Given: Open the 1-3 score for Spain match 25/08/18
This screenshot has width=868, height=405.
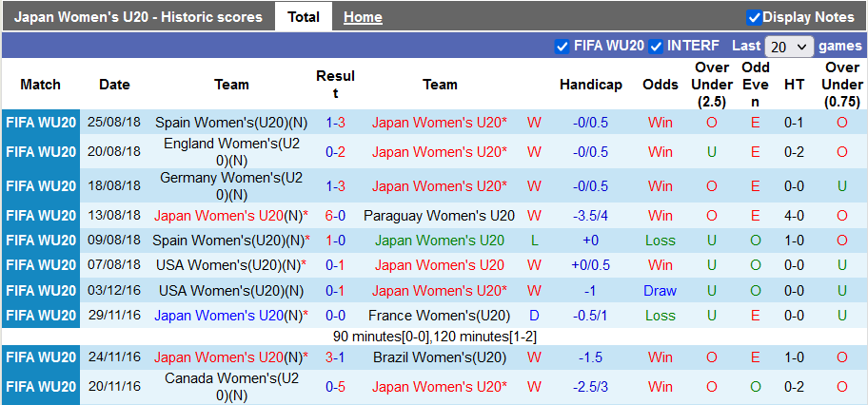Looking at the screenshot, I should point(335,123).
